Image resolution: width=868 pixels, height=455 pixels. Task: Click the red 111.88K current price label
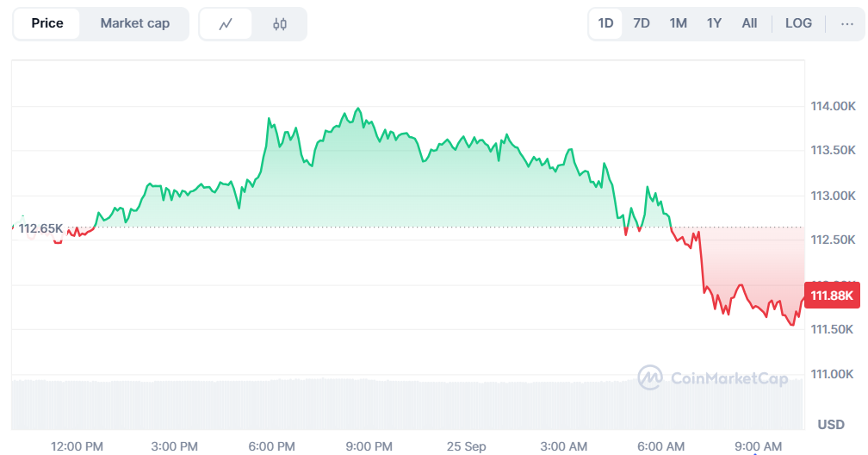[830, 296]
